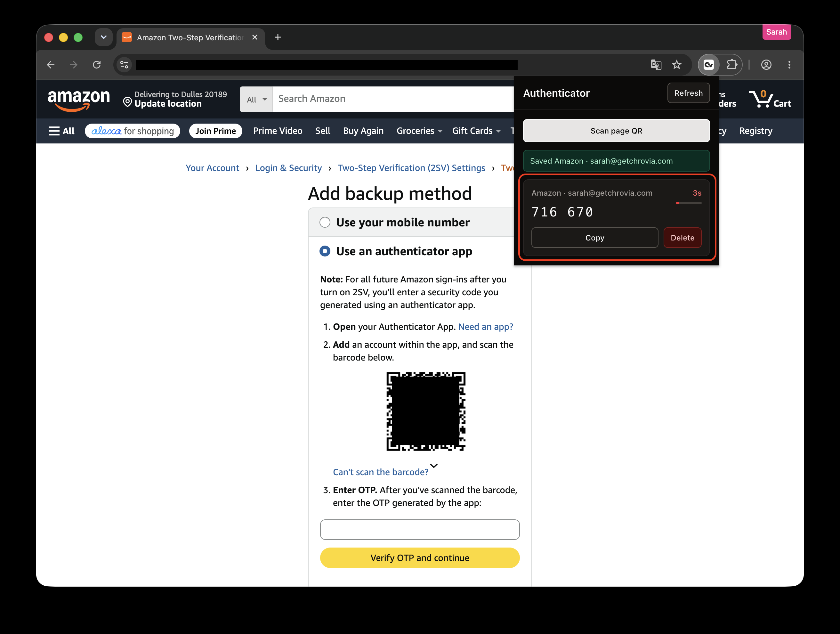The height and width of the screenshot is (634, 840).
Task: Click Delivering to Dulles 20189 text
Action: coord(181,94)
